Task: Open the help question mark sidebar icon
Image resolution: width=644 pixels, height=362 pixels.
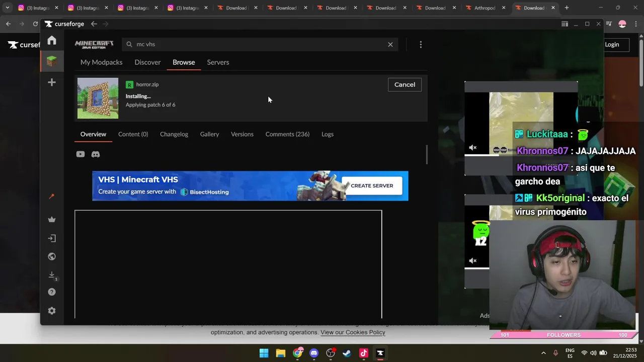Action: pos(52,292)
